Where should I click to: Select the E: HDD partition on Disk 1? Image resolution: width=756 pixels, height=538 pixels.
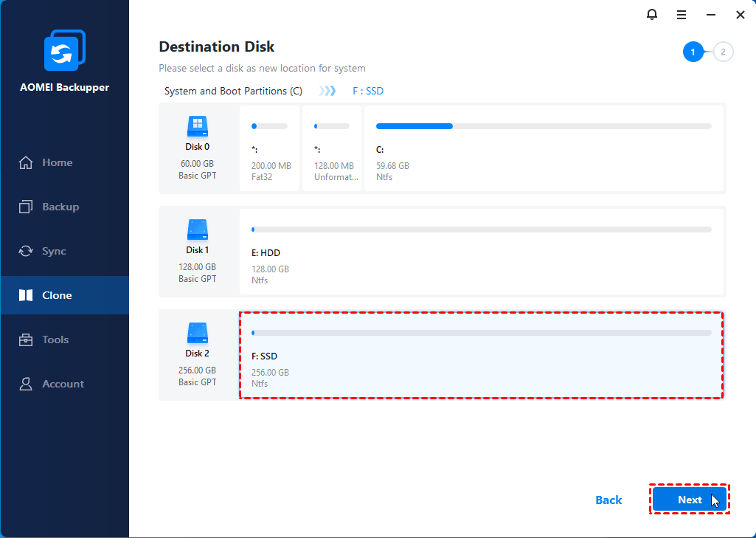pos(481,252)
